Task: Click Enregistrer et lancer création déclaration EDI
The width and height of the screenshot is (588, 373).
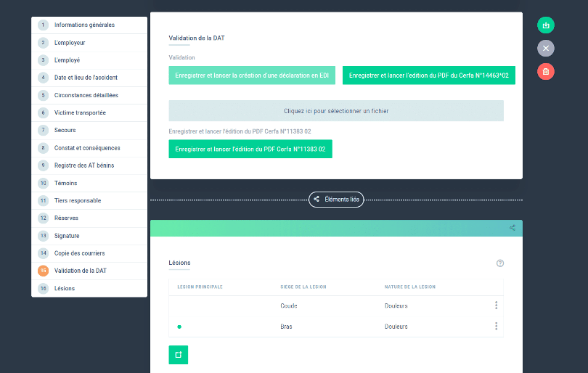Action: [252, 75]
